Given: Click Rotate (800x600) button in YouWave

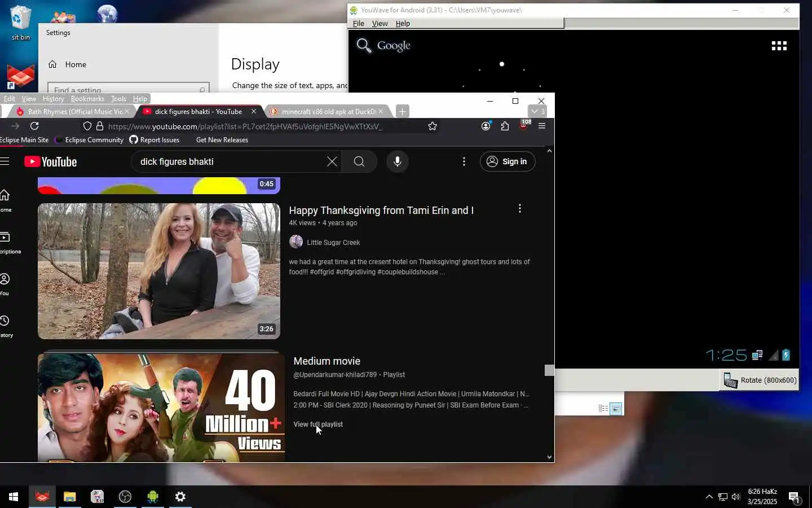Looking at the screenshot, I should point(760,380).
